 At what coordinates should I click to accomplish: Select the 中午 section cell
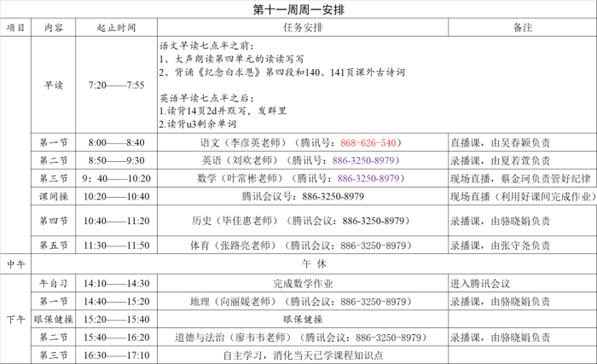15,264
